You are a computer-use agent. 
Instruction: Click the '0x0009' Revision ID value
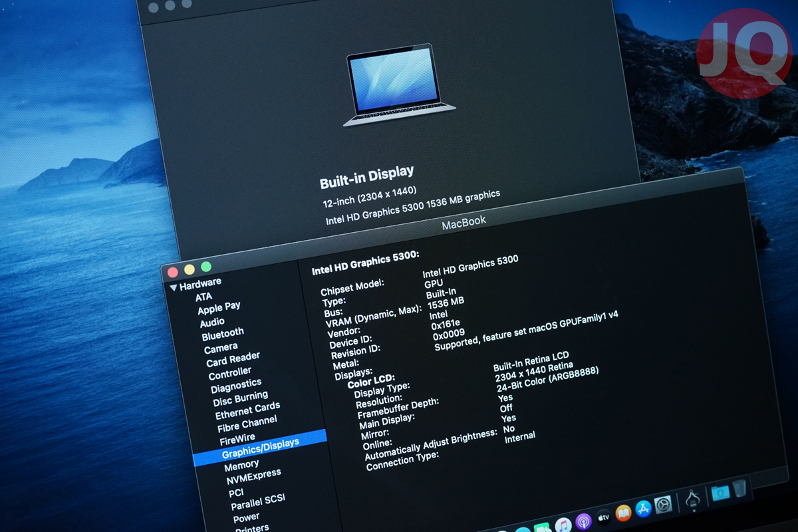pyautogui.click(x=449, y=335)
